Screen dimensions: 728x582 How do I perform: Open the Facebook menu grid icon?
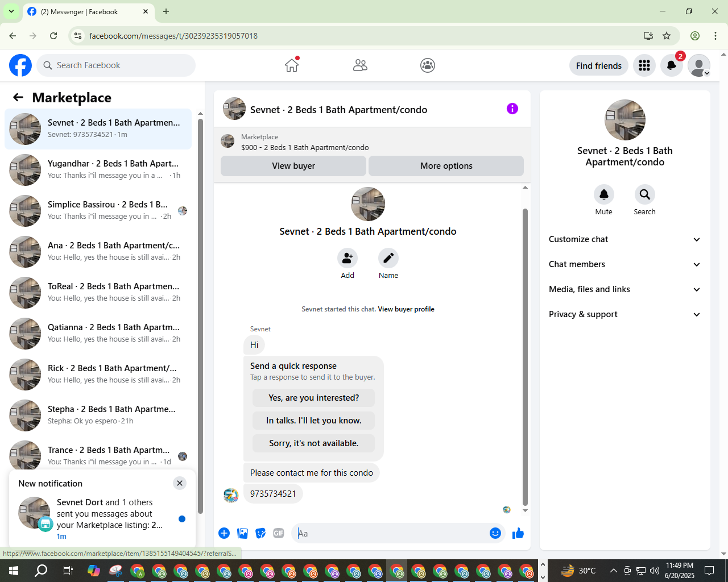pos(644,65)
